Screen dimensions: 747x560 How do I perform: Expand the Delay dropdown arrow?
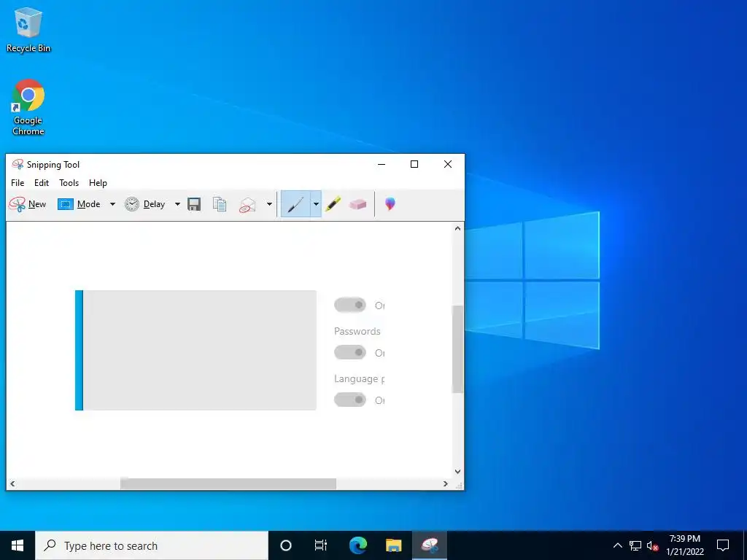pyautogui.click(x=177, y=204)
